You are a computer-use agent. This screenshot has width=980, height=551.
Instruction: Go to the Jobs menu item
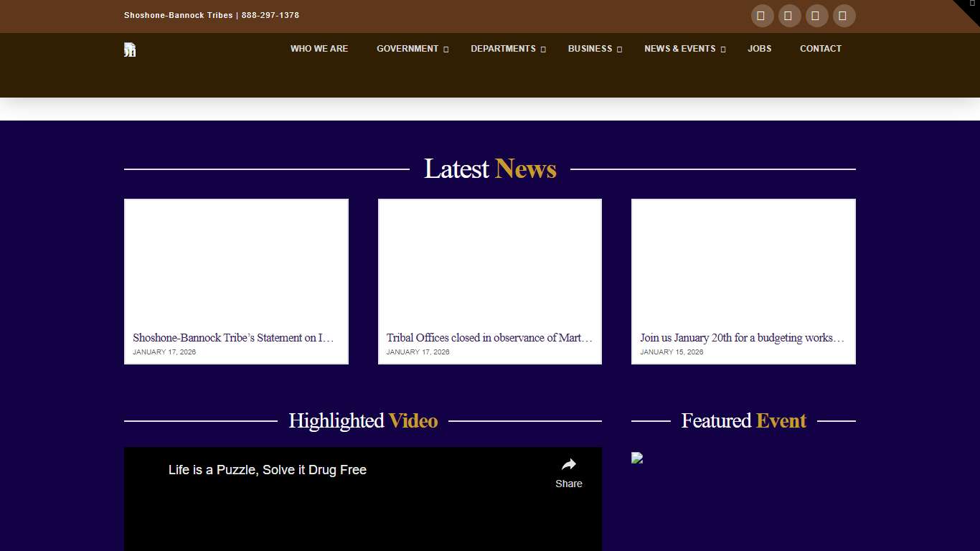(759, 49)
